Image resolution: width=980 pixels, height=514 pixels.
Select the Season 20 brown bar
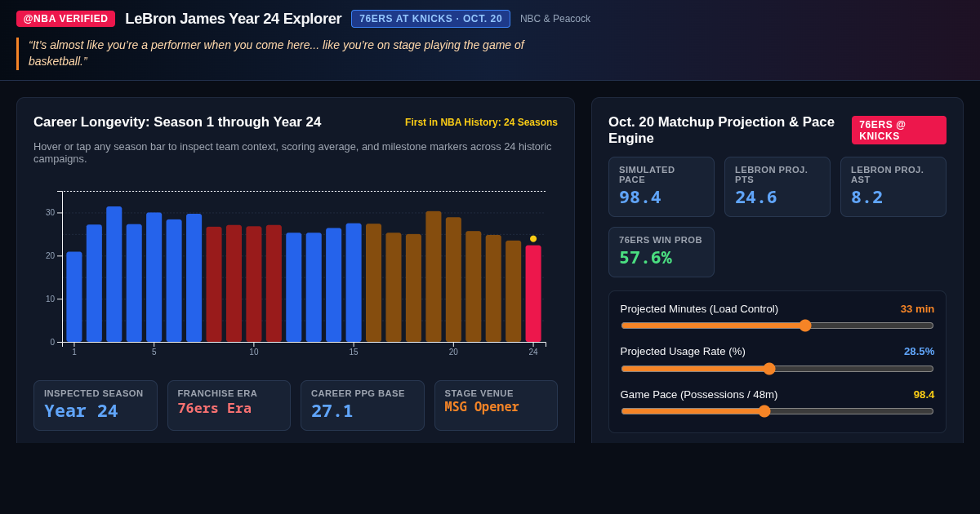point(453,279)
